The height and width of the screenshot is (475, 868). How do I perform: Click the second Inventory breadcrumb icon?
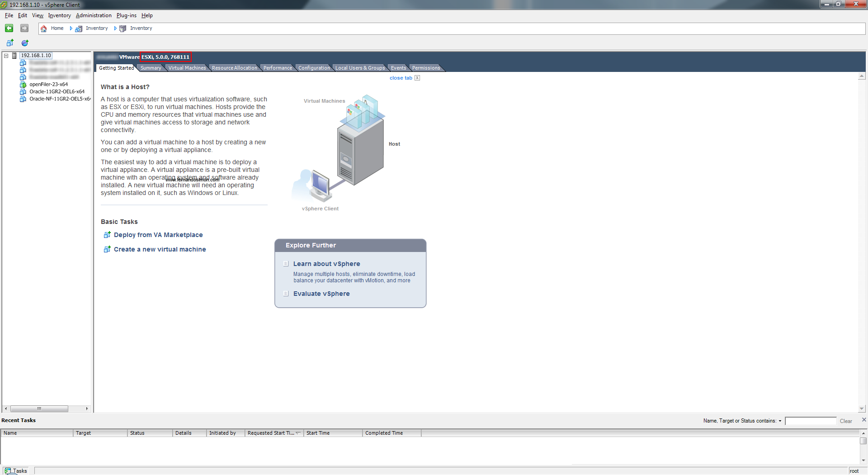123,28
